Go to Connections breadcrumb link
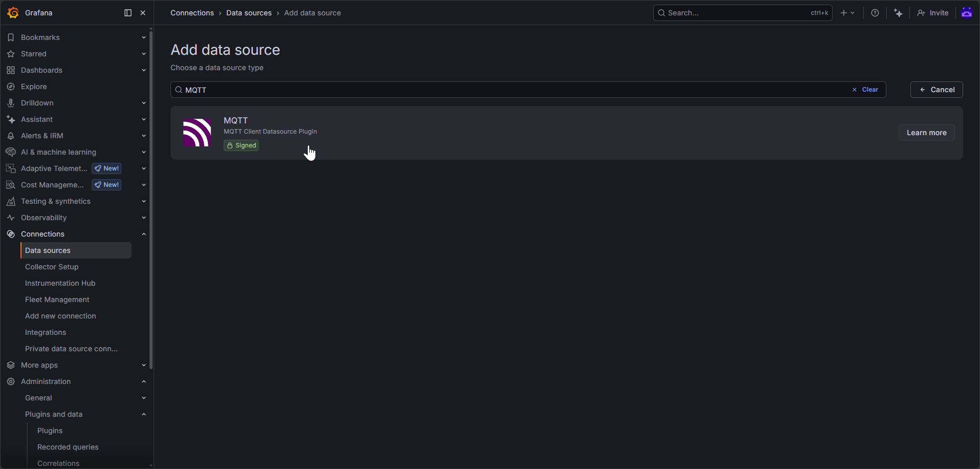The height and width of the screenshot is (469, 980). (x=192, y=13)
